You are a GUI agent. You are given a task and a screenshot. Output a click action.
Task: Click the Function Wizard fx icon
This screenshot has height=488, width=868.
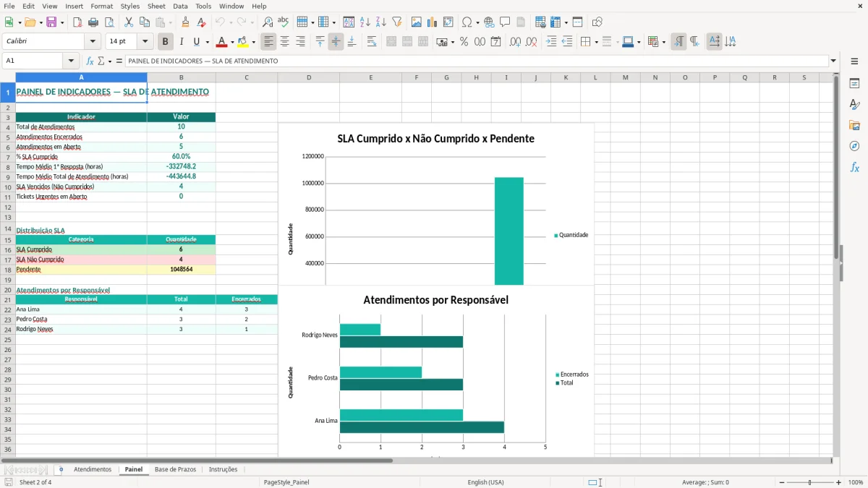pyautogui.click(x=90, y=61)
